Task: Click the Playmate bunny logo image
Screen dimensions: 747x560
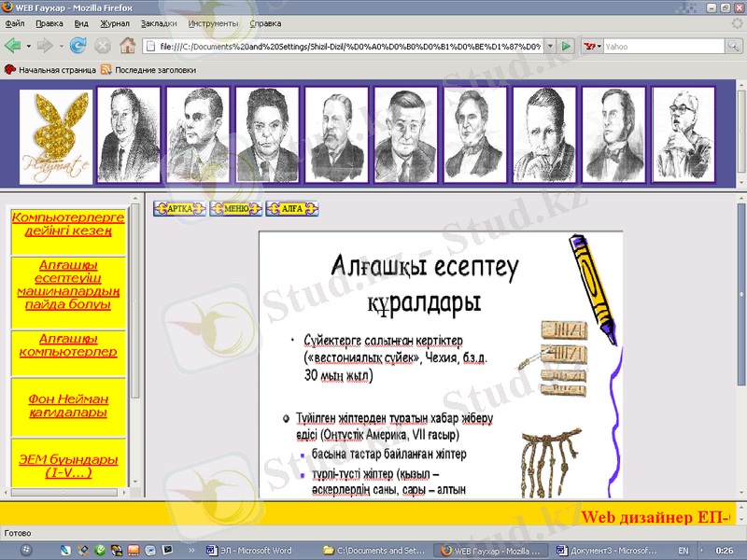Action: click(56, 135)
